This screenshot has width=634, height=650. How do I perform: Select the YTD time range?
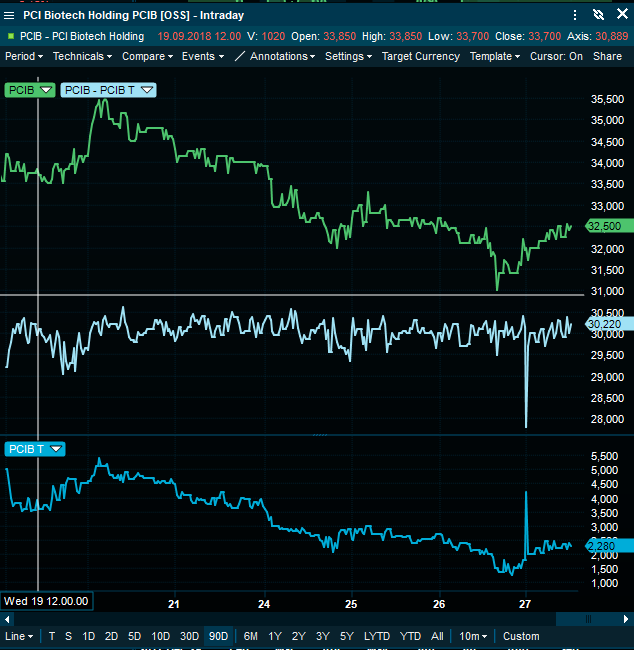point(410,636)
